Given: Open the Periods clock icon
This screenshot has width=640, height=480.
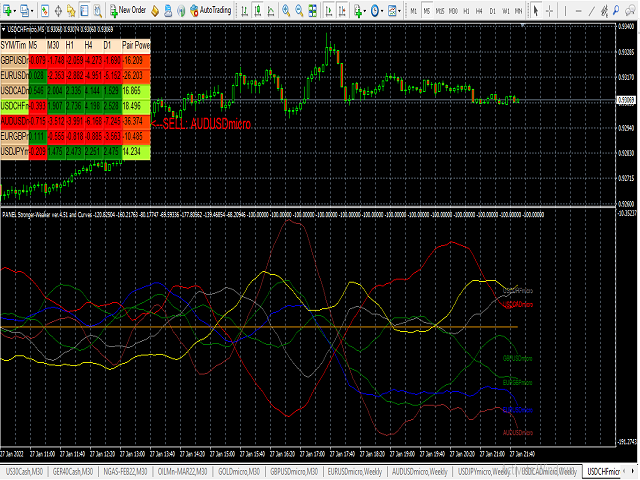Looking at the screenshot, I should click(x=375, y=11).
